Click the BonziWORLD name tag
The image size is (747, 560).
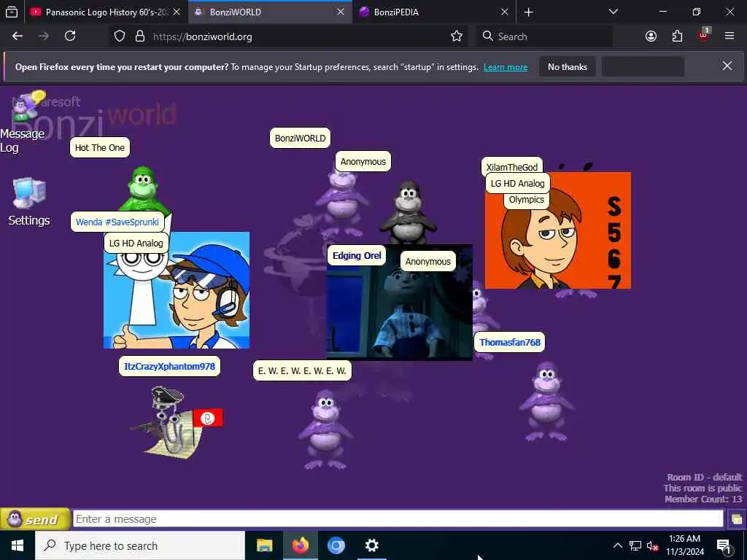coord(300,138)
